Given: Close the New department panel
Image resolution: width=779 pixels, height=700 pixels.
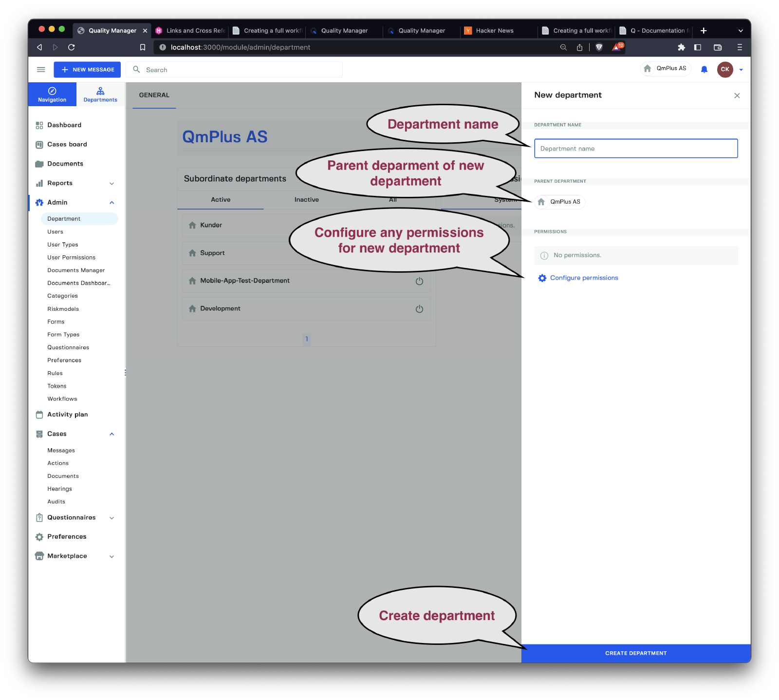Looking at the screenshot, I should click(737, 96).
